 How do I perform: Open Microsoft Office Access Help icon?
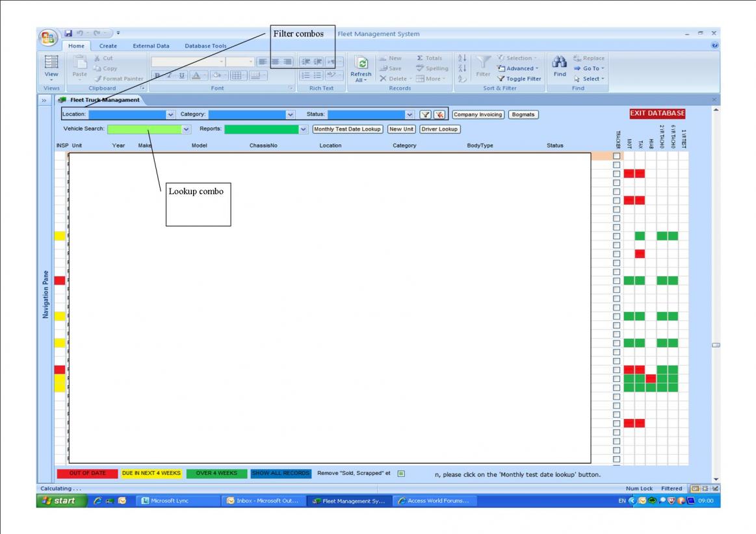[x=714, y=45]
